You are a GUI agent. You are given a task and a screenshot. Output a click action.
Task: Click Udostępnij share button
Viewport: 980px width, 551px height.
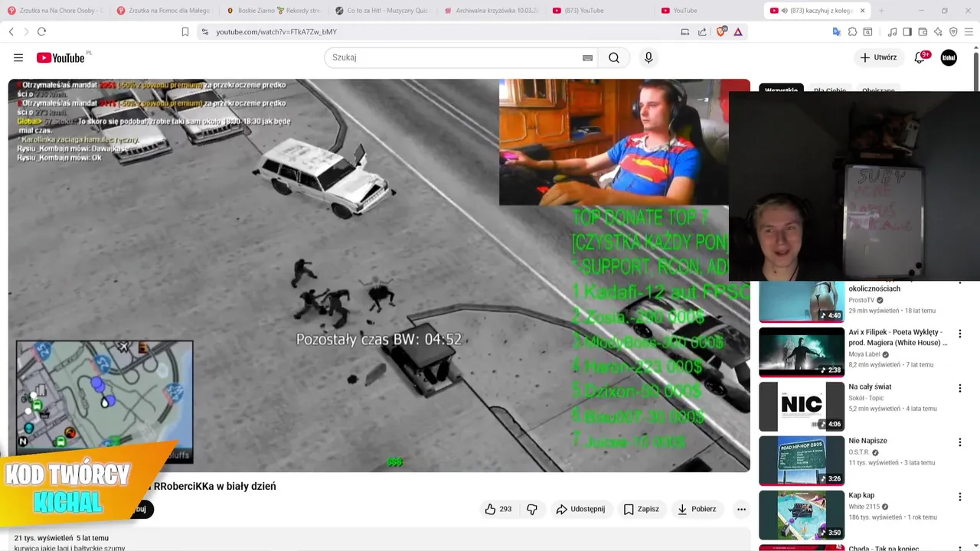pos(580,509)
